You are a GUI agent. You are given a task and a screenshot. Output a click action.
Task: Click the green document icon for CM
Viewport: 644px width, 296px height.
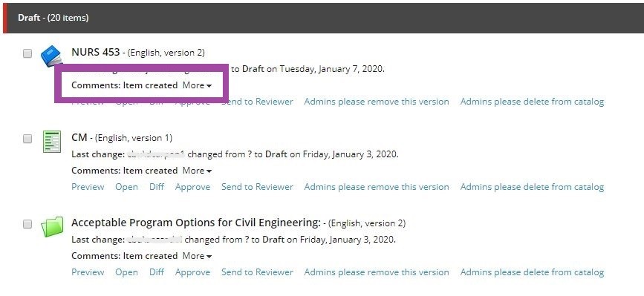(52, 142)
